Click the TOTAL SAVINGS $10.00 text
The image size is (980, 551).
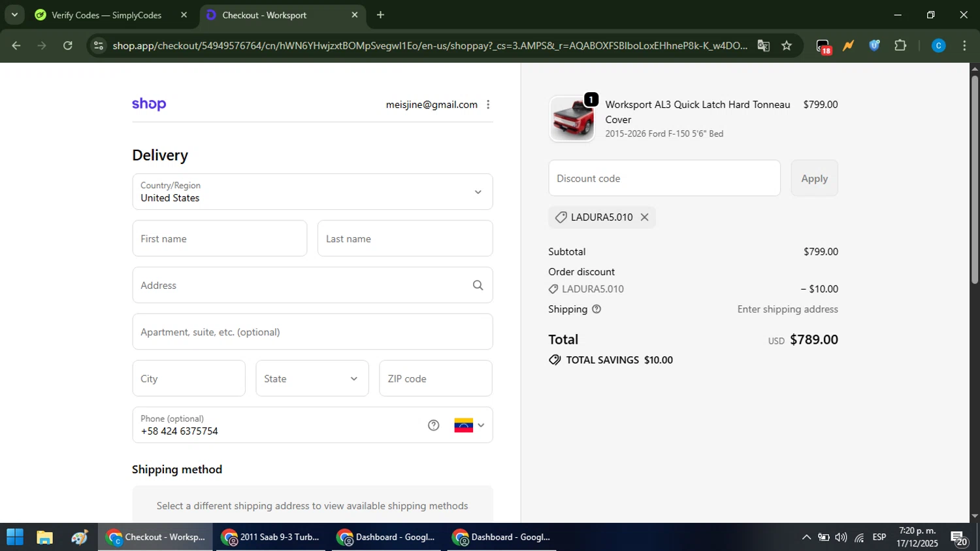click(619, 360)
